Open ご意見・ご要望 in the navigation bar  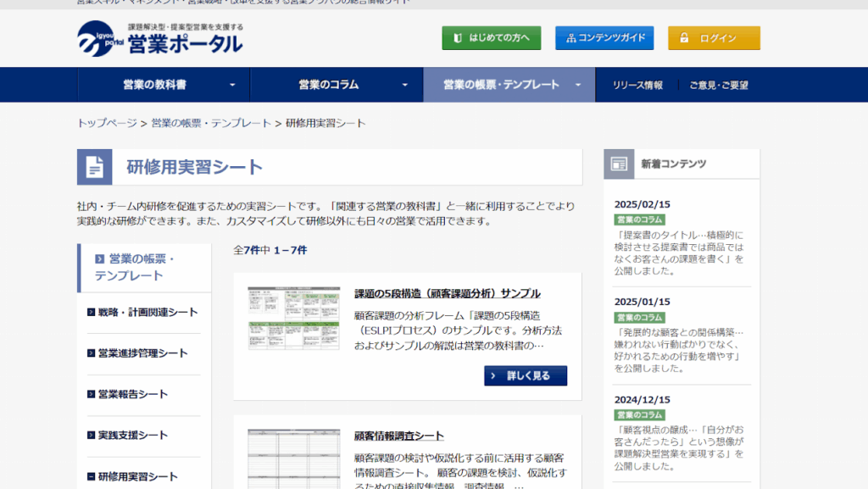[x=718, y=85]
